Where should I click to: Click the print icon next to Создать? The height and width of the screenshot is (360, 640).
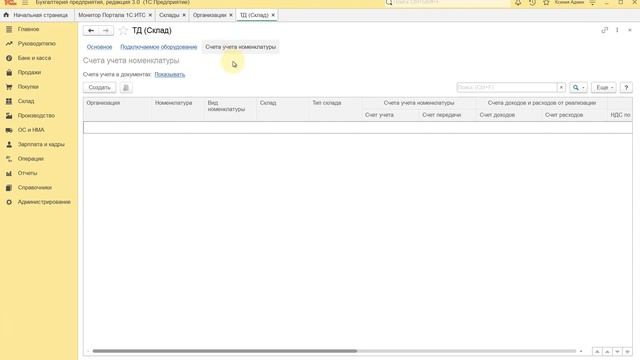(126, 88)
